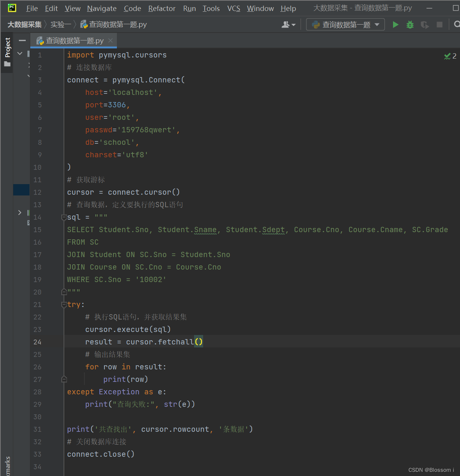Image resolution: width=460 pixels, height=476 pixels.
Task: Open the Run menu
Action: [x=189, y=8]
